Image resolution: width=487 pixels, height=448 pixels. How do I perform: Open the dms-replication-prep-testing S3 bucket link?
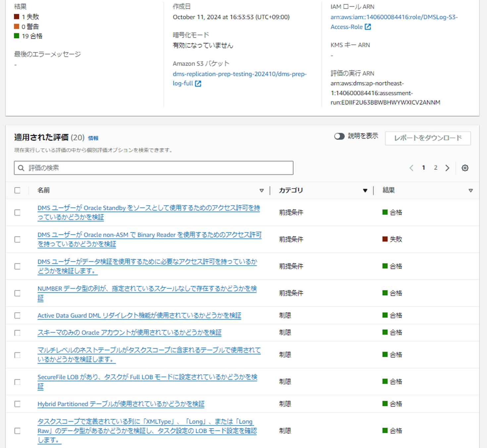click(239, 78)
